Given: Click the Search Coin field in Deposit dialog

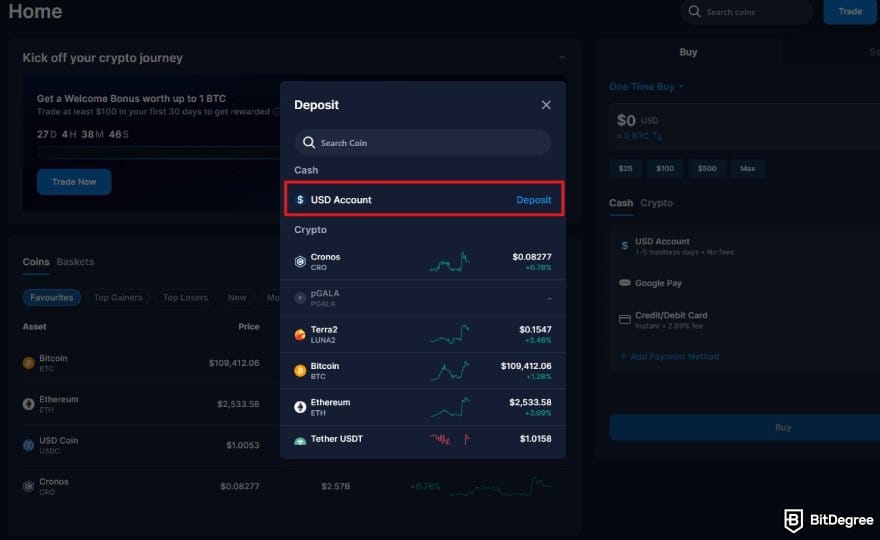Looking at the screenshot, I should 422,143.
